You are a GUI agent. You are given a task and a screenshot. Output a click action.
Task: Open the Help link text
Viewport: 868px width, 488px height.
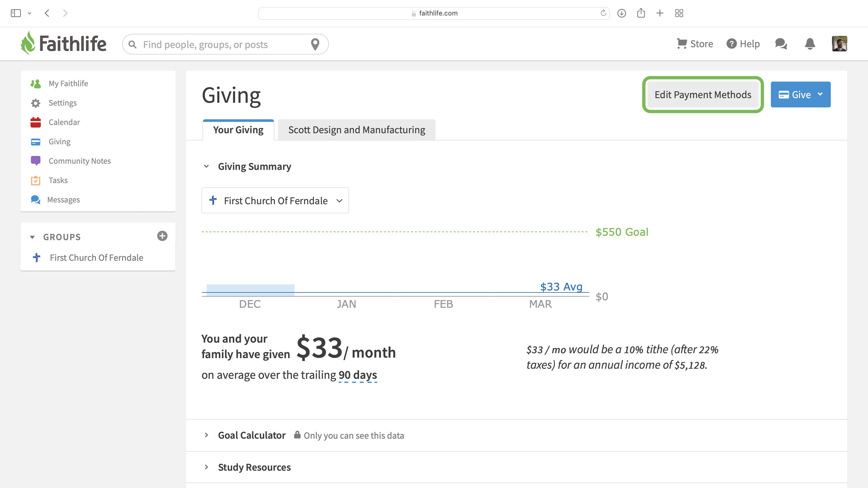coord(750,44)
